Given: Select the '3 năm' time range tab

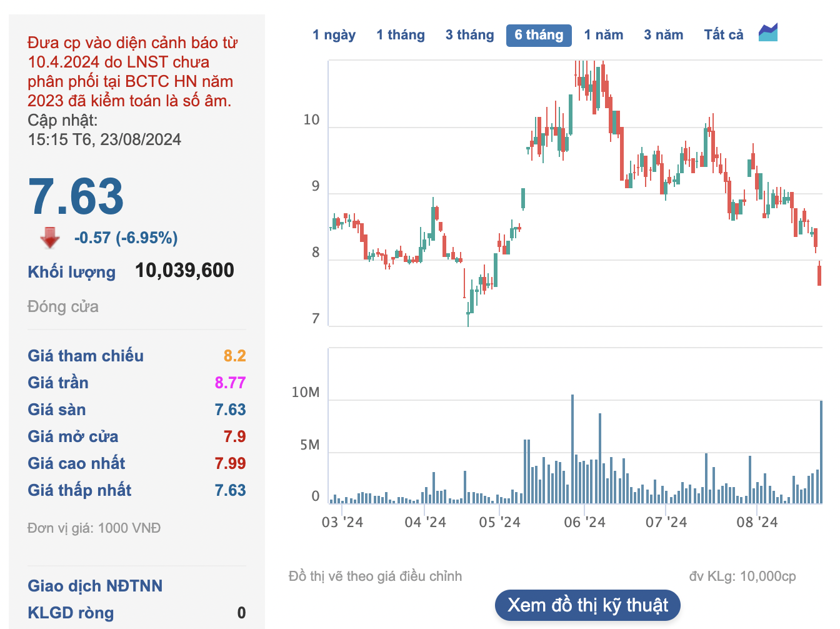Looking at the screenshot, I should coord(664,35).
